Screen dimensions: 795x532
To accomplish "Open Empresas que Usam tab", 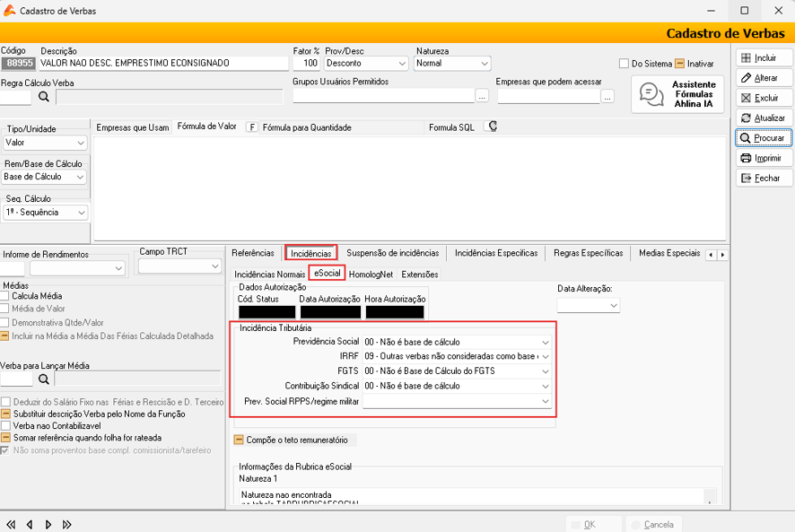I will (x=132, y=127).
